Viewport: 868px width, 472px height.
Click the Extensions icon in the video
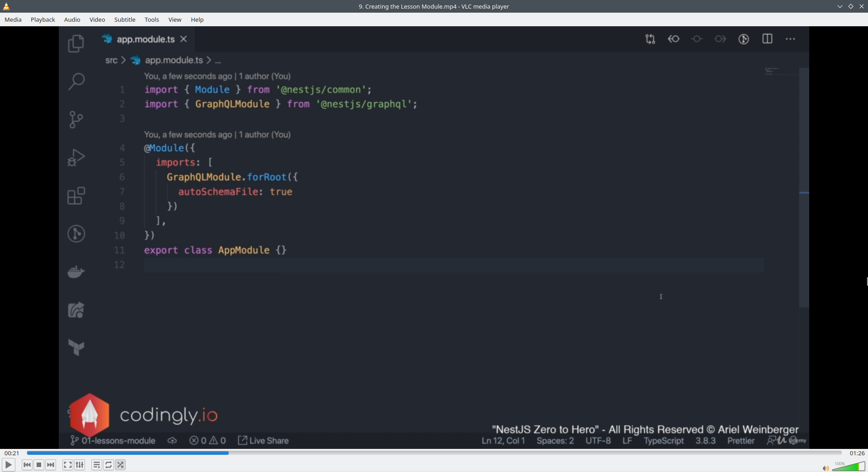[76, 196]
